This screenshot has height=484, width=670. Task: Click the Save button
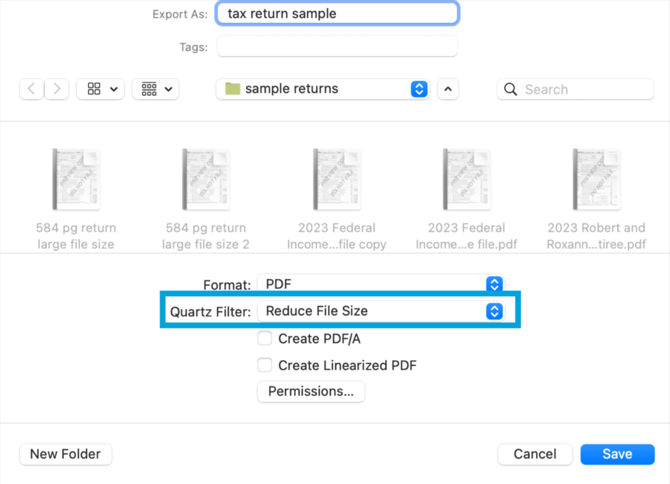pyautogui.click(x=617, y=454)
